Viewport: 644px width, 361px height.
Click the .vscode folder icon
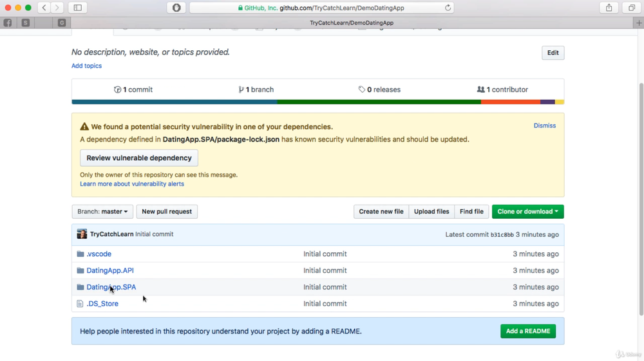tap(80, 254)
